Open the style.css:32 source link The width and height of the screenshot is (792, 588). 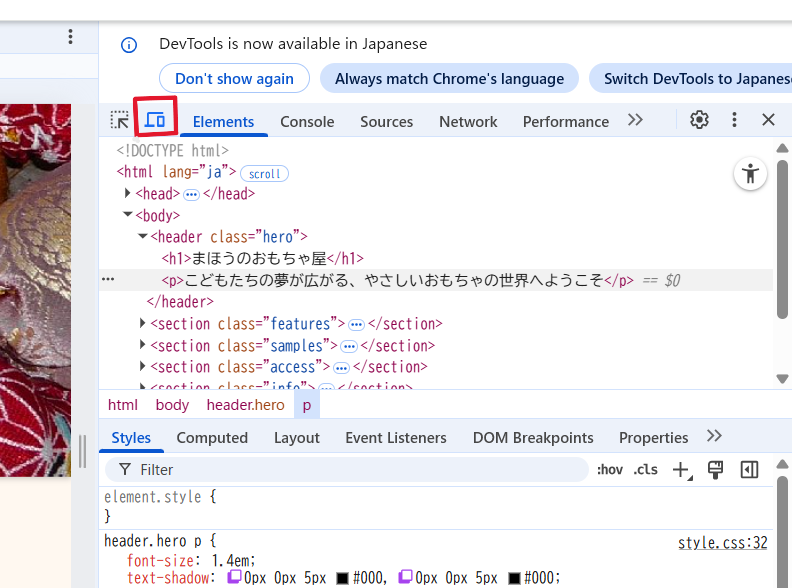click(722, 543)
